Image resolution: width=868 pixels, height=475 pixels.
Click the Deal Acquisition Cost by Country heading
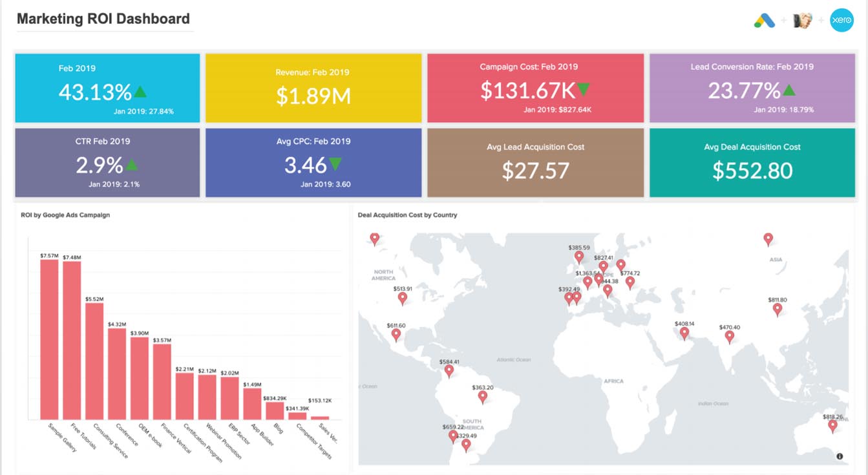click(x=407, y=215)
